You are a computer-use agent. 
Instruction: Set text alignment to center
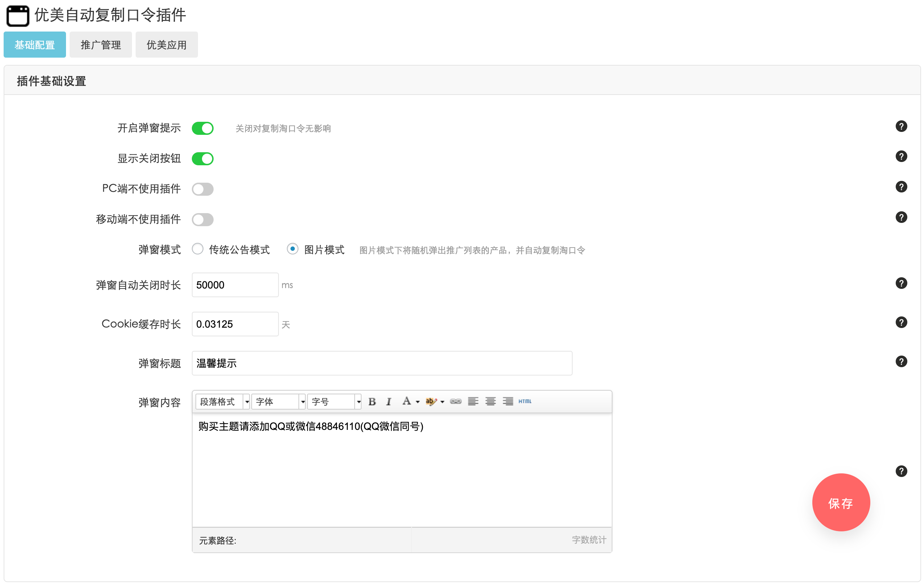[x=490, y=401]
